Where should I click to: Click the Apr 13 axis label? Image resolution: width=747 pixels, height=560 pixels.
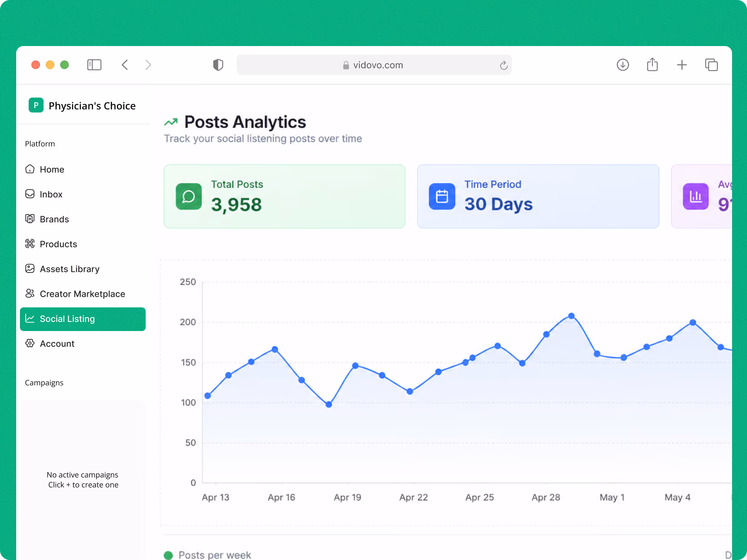coord(215,497)
